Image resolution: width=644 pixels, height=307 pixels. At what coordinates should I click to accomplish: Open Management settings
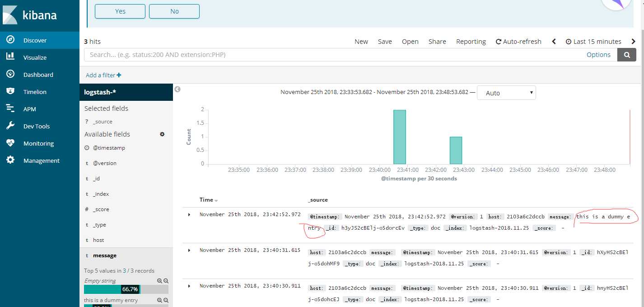point(40,161)
